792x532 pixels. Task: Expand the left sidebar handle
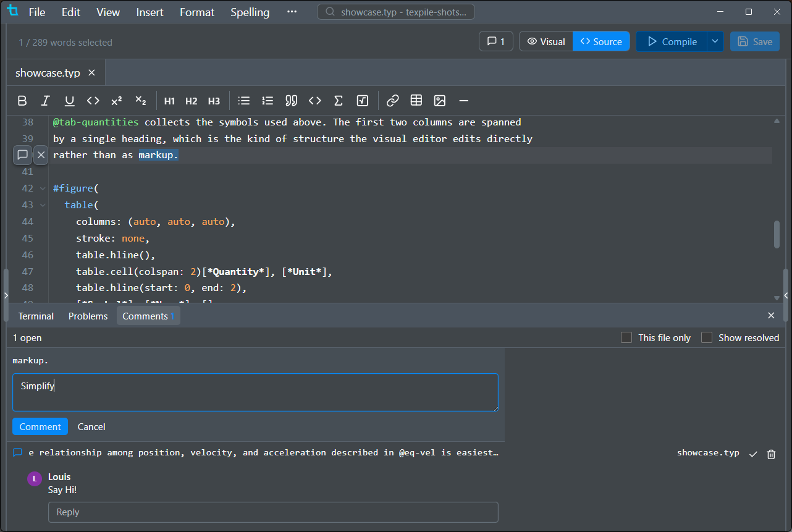click(6, 295)
